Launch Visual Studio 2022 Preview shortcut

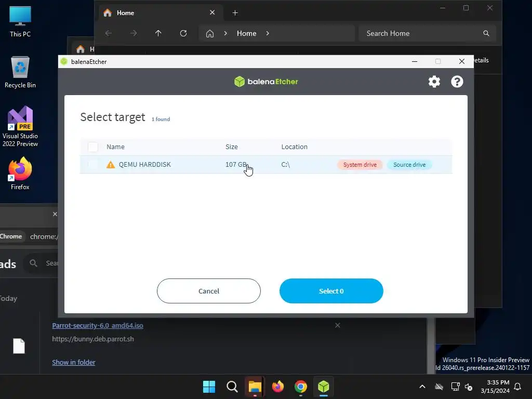coord(20,126)
